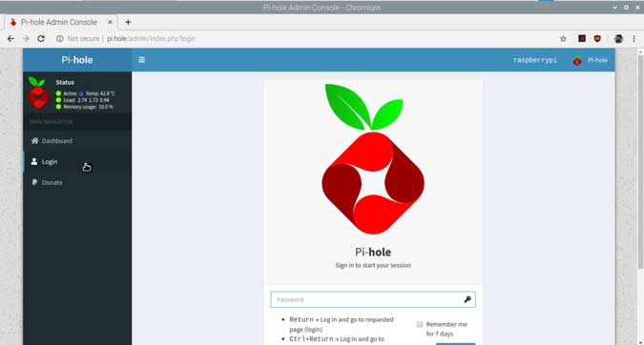Viewport: 644px width, 345px height.
Task: Close the Pi-hole Admin Console tab
Action: tap(110, 22)
